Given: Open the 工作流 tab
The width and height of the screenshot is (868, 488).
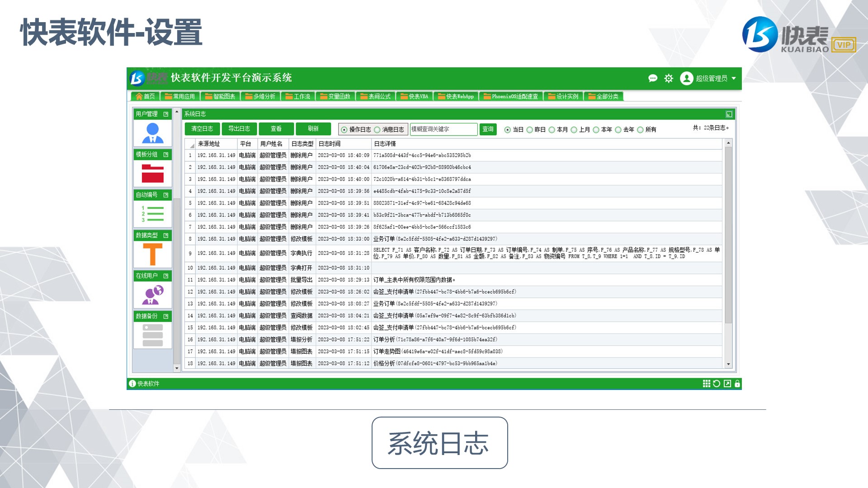Looking at the screenshot, I should pyautogui.click(x=298, y=96).
